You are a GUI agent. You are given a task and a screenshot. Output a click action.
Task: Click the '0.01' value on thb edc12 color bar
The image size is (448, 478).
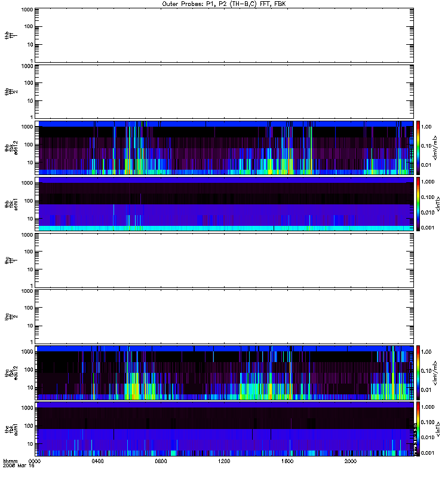(426, 165)
